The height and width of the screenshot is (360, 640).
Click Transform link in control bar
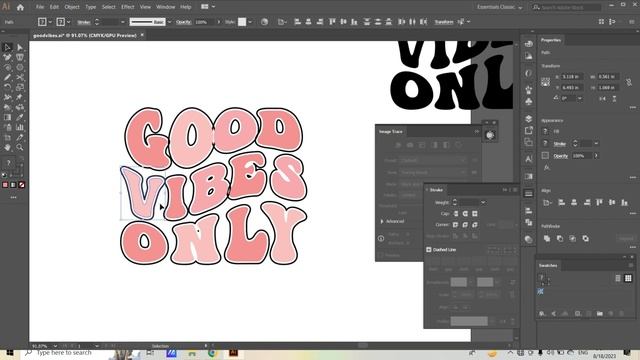[x=444, y=22]
